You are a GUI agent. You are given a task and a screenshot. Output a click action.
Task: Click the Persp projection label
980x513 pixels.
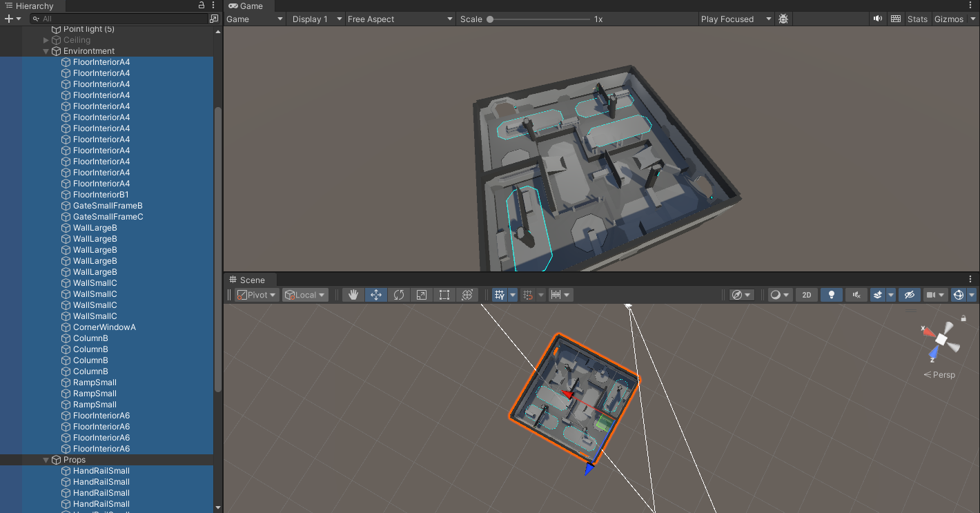(940, 375)
